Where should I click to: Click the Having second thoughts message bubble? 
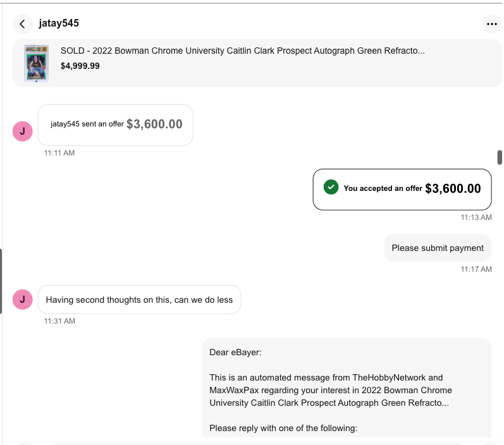point(139,300)
